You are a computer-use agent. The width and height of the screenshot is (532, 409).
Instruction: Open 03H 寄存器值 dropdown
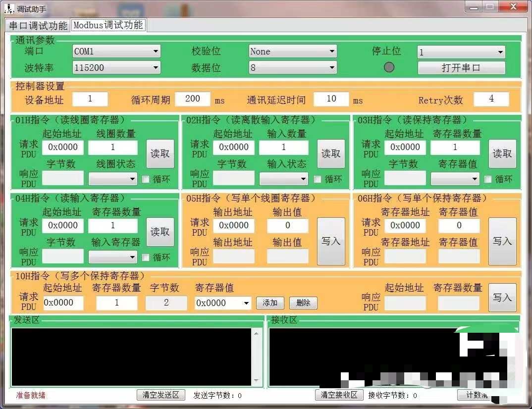pos(455,179)
